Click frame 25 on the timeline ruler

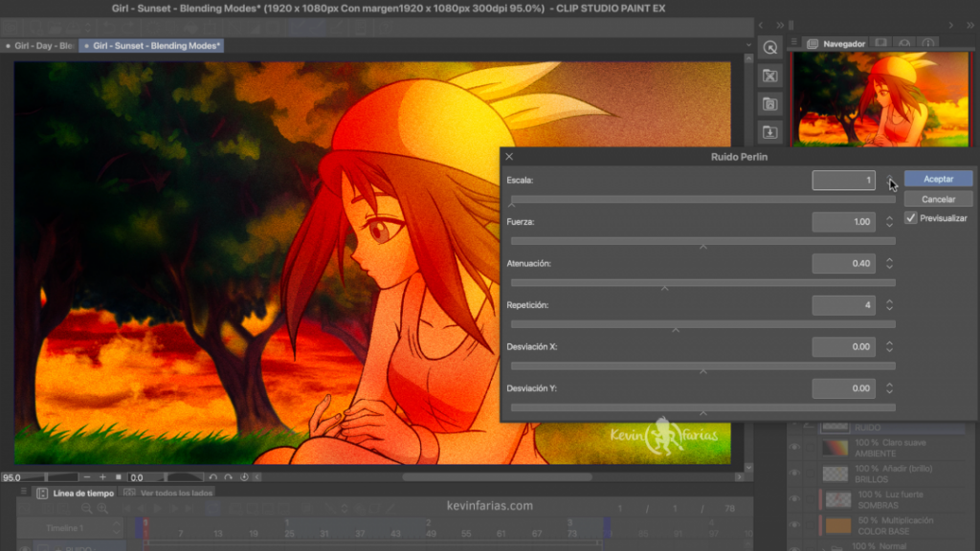coord(289,534)
